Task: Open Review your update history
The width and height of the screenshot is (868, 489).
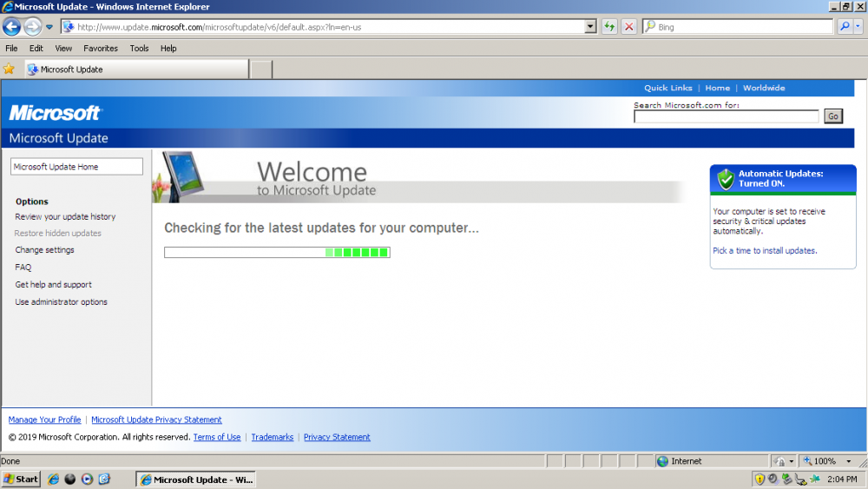Action: click(65, 216)
